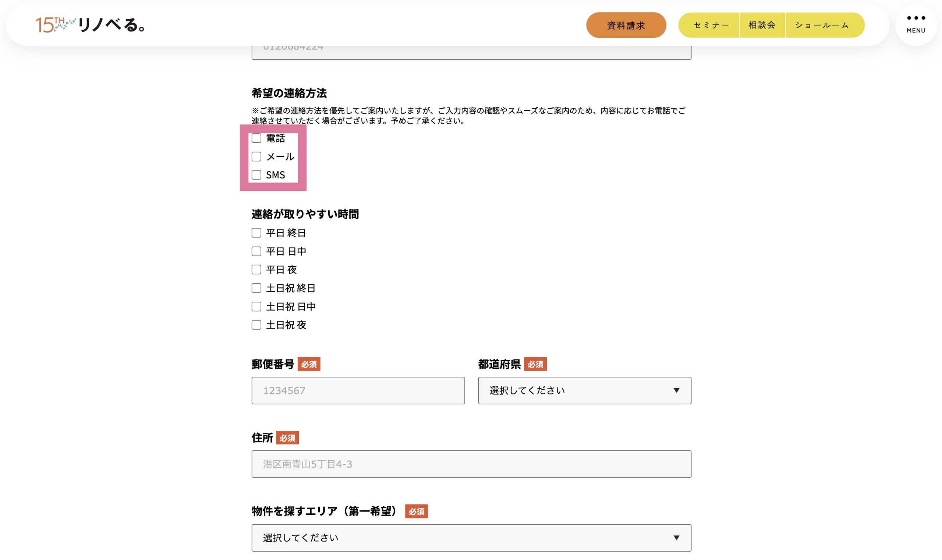This screenshot has width=942, height=560.
Task: Click the 郵便番号 postal code field
Action: click(358, 391)
